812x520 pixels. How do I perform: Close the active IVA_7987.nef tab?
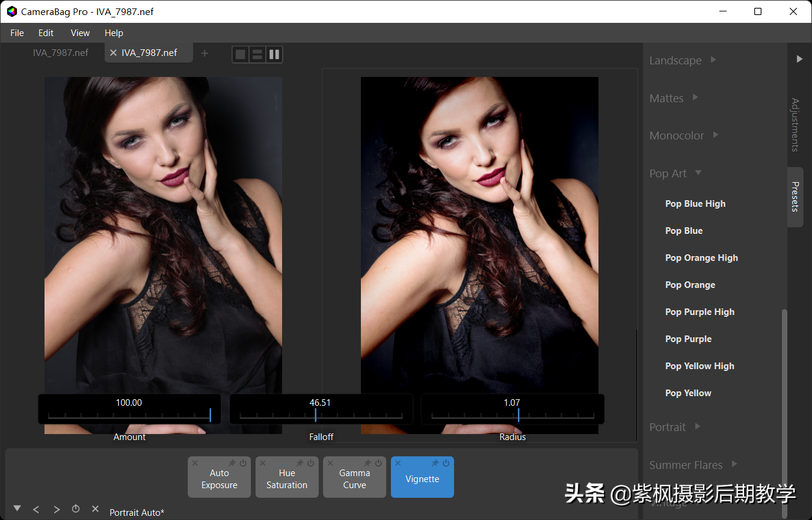(113, 53)
